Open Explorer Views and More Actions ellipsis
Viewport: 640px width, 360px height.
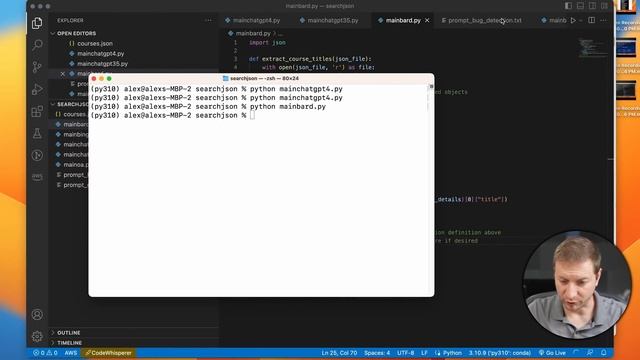[x=208, y=20]
